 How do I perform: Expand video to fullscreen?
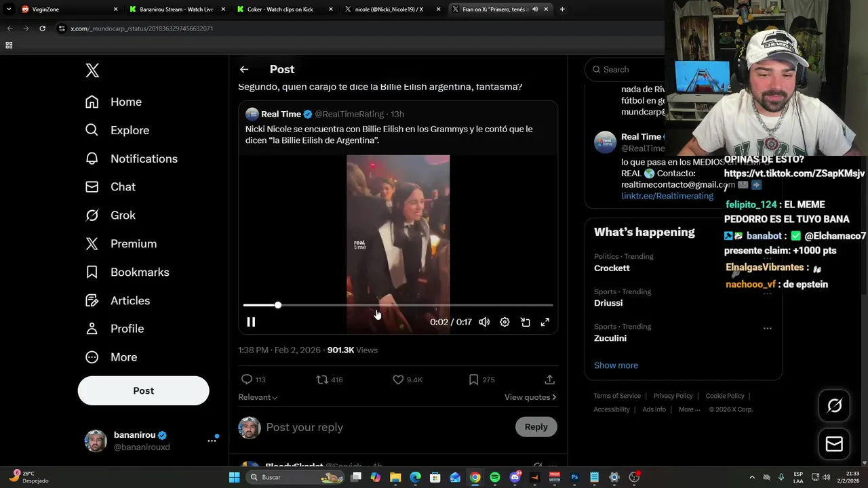(x=545, y=322)
